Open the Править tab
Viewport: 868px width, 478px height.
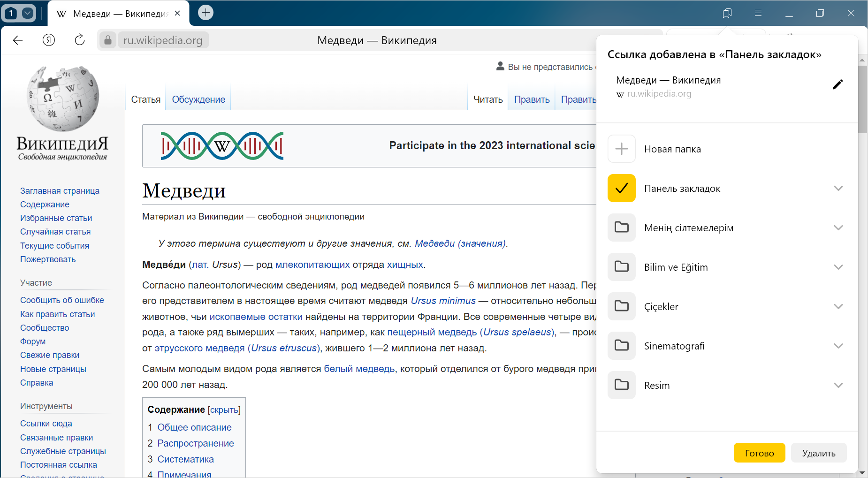pyautogui.click(x=532, y=99)
